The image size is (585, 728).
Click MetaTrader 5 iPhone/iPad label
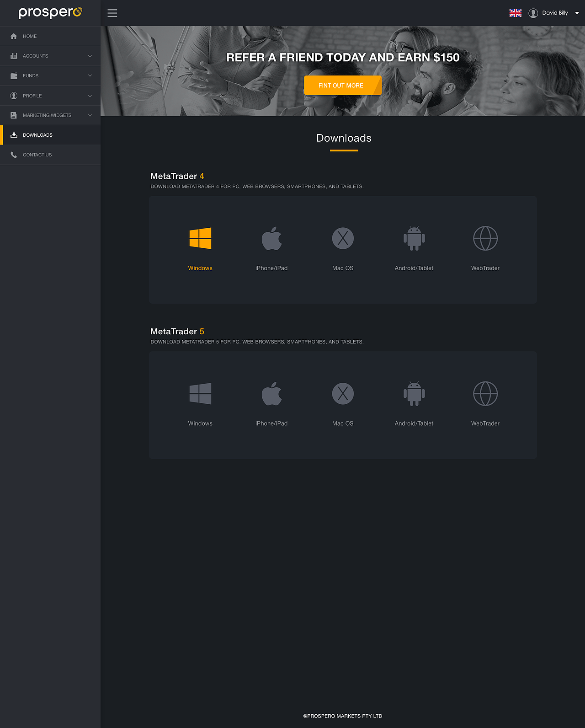tap(271, 423)
